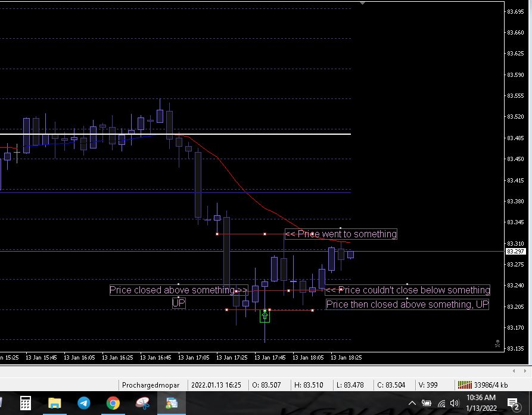Screen dimensions: 532x415
Task: Select the 'Price went to something' label
Action: [341, 234]
